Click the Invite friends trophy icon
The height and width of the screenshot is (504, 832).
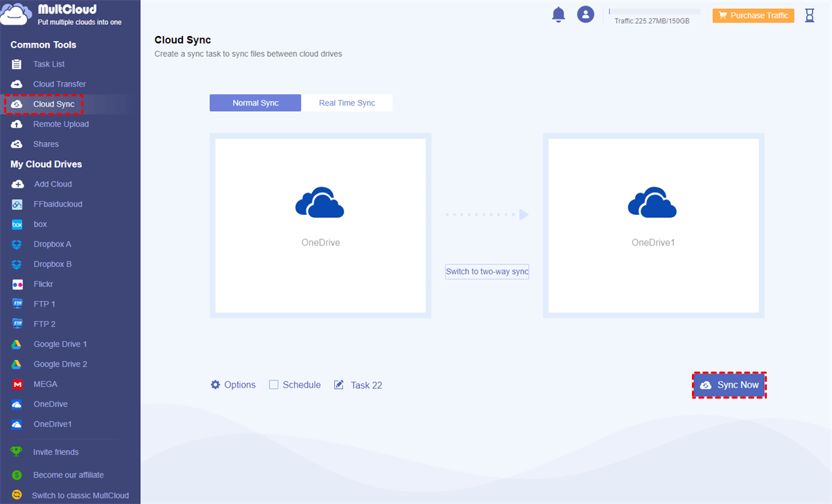(17, 452)
